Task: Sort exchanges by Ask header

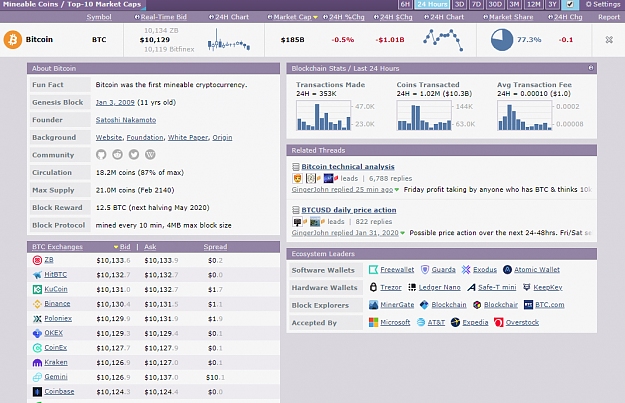Action: (x=150, y=247)
